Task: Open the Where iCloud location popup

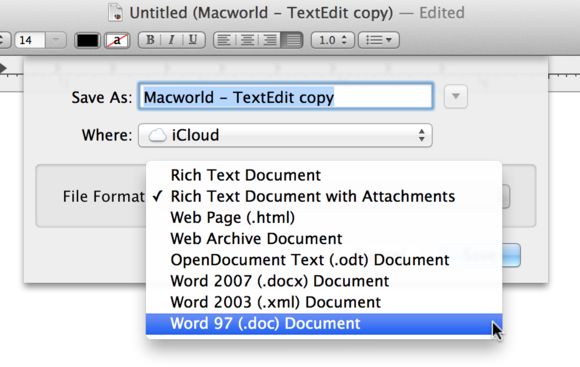Action: (x=285, y=135)
